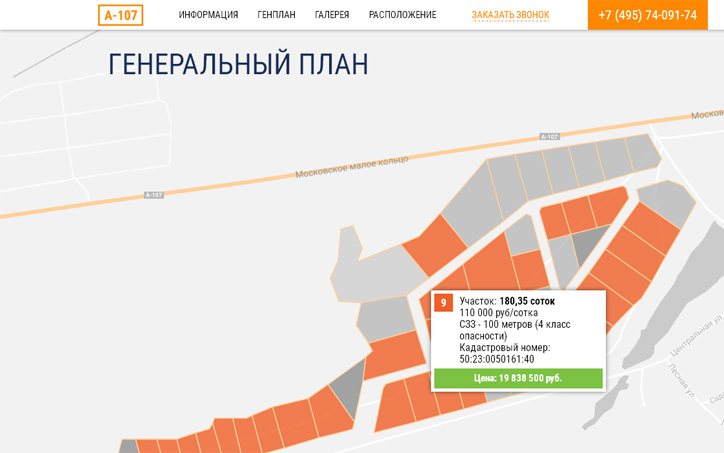Viewport: 724px width, 453px height.
Task: Open the Галерея page
Action: [332, 15]
